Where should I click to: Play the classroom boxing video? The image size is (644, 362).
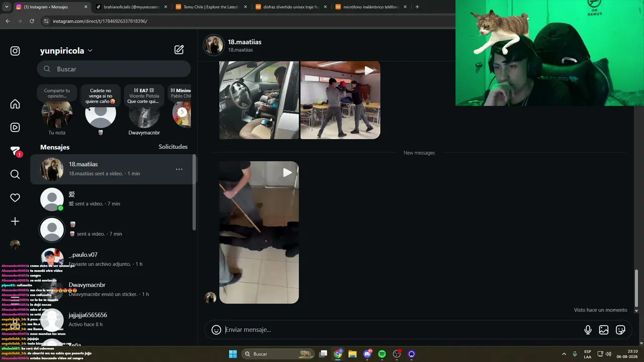340,100
